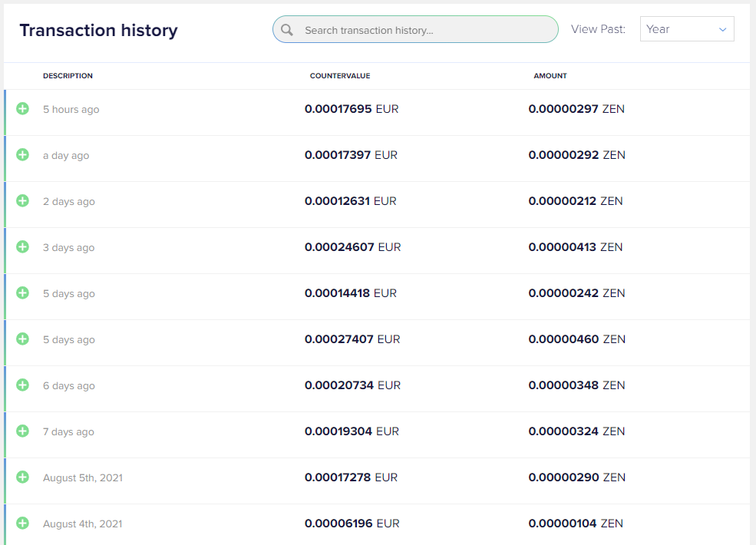Click countervalue 0.00017278 EUR

(x=351, y=477)
